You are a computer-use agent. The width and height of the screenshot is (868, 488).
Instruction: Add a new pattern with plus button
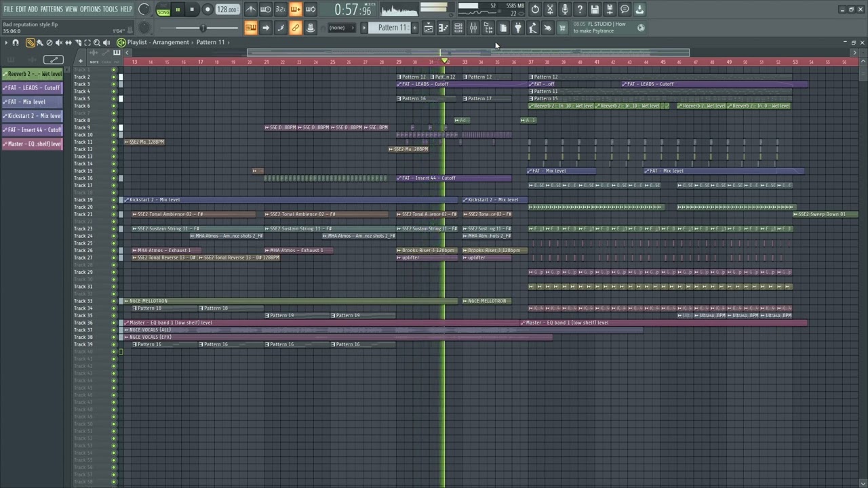(414, 28)
